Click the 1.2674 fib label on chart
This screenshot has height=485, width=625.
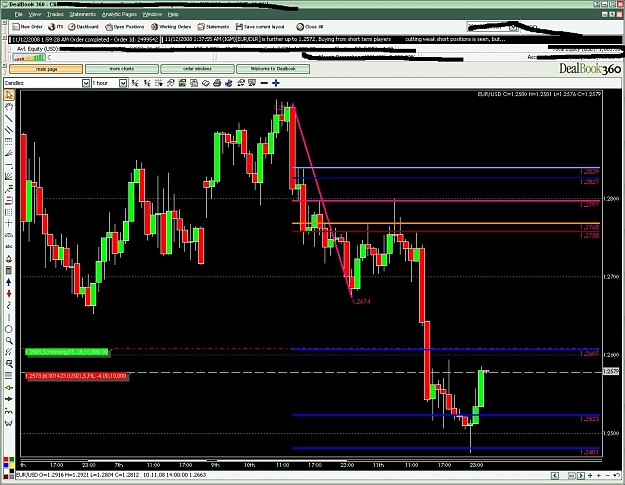[361, 302]
